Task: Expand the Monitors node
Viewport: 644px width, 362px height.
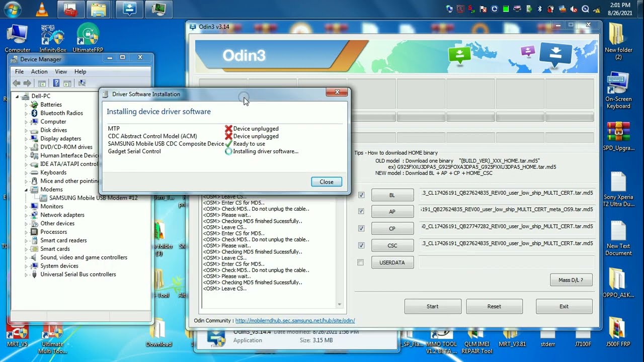Action: click(x=26, y=206)
